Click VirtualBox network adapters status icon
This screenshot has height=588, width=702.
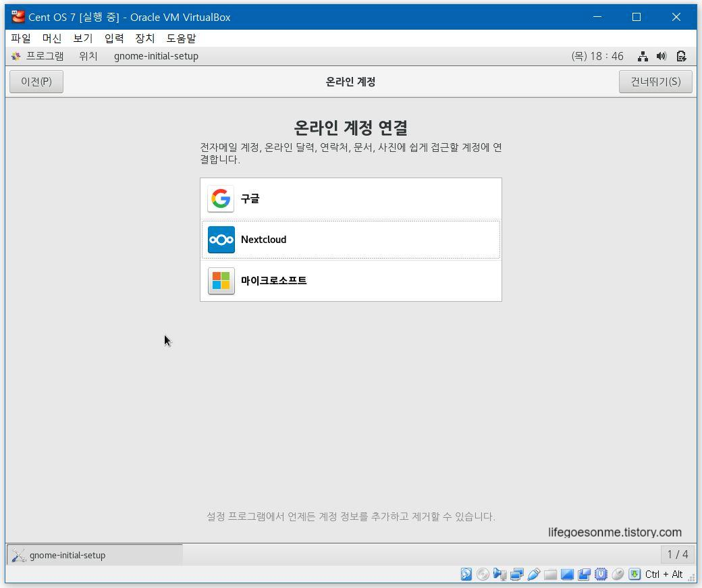click(x=516, y=574)
